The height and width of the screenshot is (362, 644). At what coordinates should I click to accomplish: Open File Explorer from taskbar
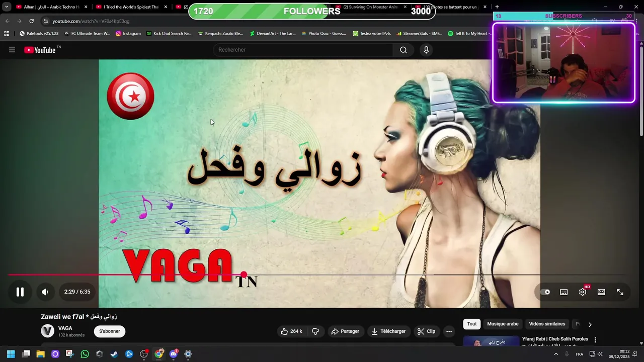[x=40, y=354]
